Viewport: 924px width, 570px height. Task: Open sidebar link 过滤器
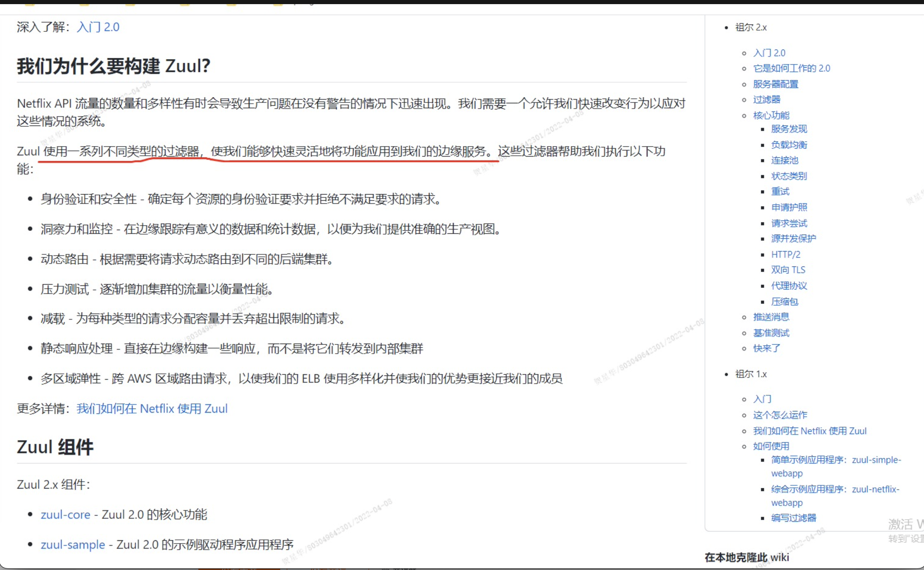coord(767,100)
